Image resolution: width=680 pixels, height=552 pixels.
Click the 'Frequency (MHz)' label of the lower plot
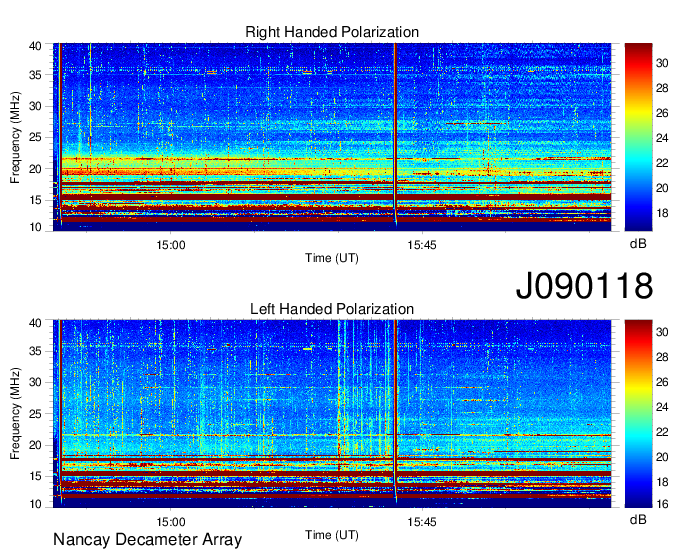tap(15, 414)
